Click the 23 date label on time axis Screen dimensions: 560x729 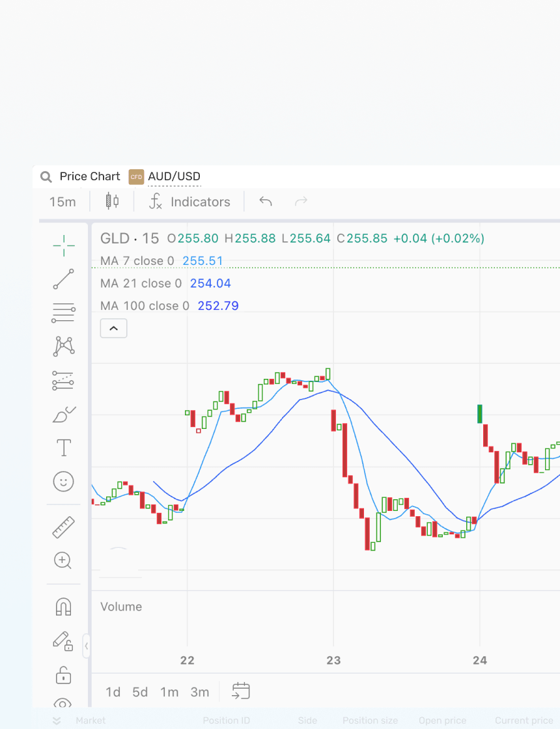tap(333, 660)
